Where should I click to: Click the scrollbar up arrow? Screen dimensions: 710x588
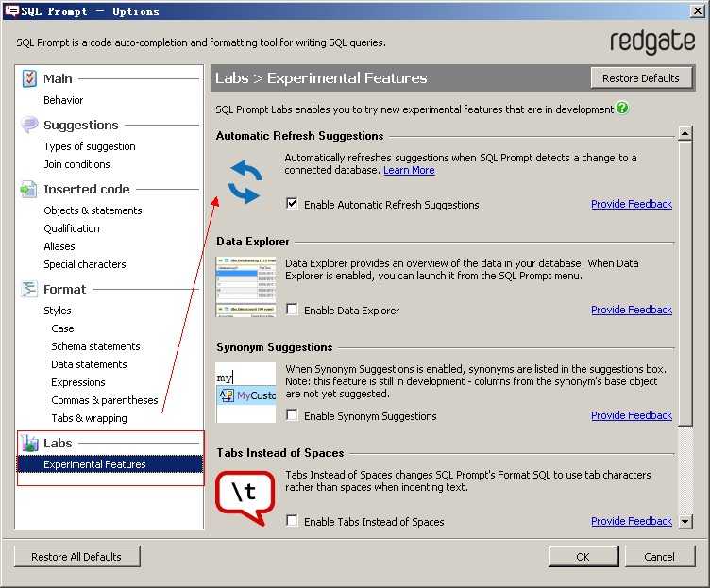[685, 133]
